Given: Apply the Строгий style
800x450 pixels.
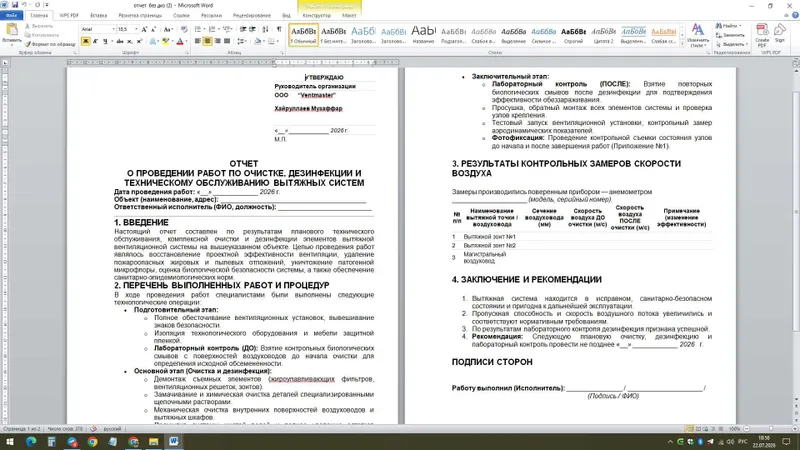Looking at the screenshot, I should [x=573, y=35].
